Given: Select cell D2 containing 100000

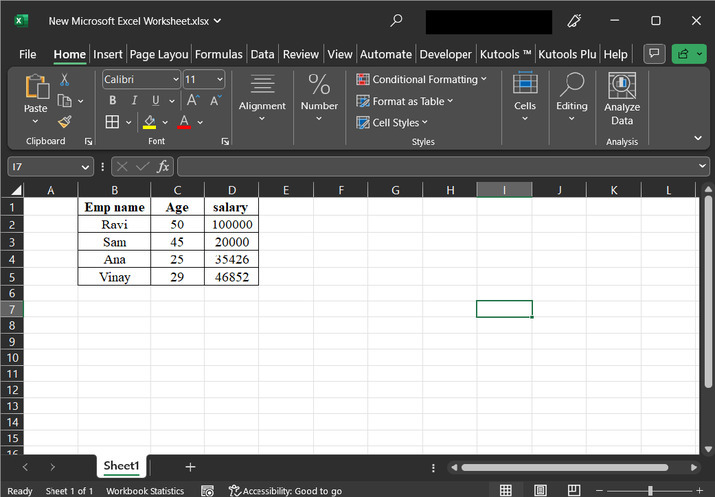Looking at the screenshot, I should [232, 225].
